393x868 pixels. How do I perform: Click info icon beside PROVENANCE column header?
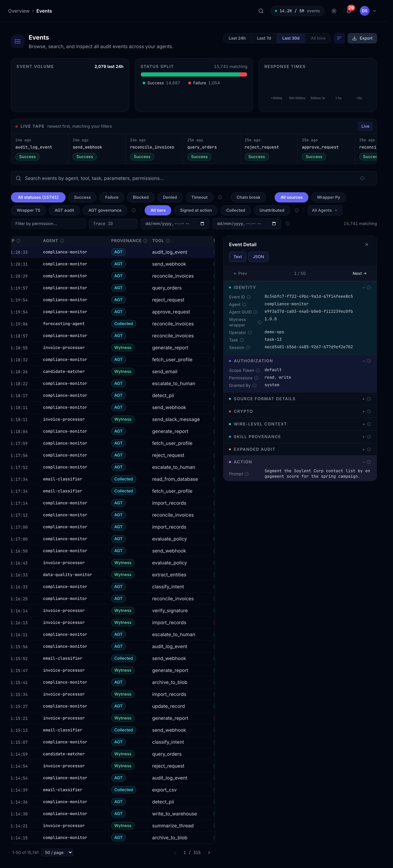point(145,241)
